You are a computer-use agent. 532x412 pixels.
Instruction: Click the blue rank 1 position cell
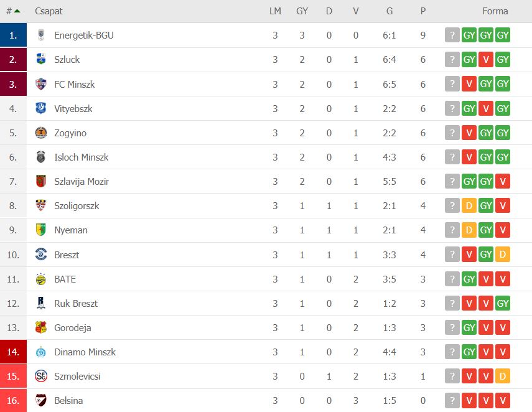13,35
